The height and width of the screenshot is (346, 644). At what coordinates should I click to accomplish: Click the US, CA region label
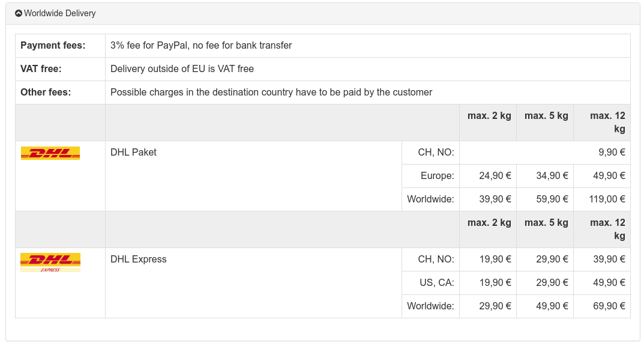pos(436,283)
